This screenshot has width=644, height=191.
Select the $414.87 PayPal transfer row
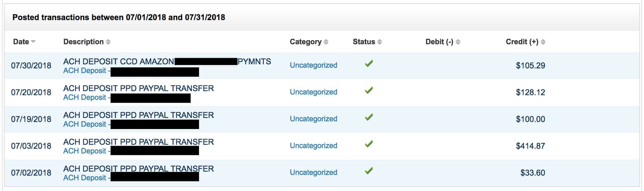(322, 146)
